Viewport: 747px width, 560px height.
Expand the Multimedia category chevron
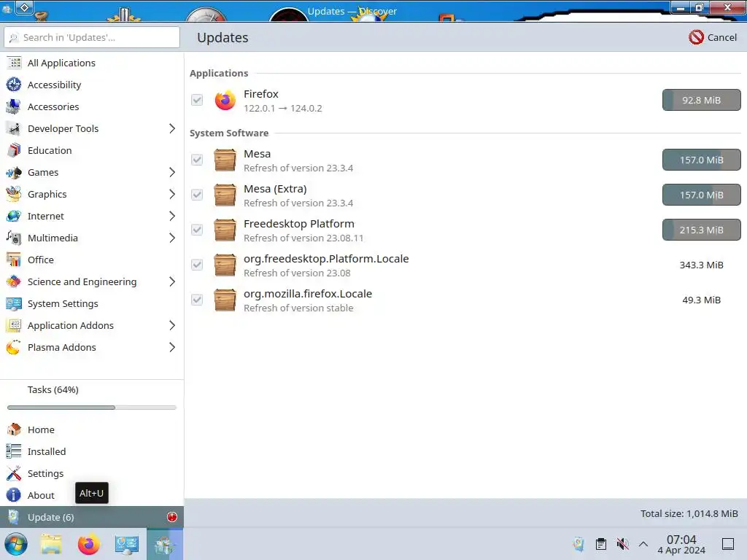click(x=172, y=238)
